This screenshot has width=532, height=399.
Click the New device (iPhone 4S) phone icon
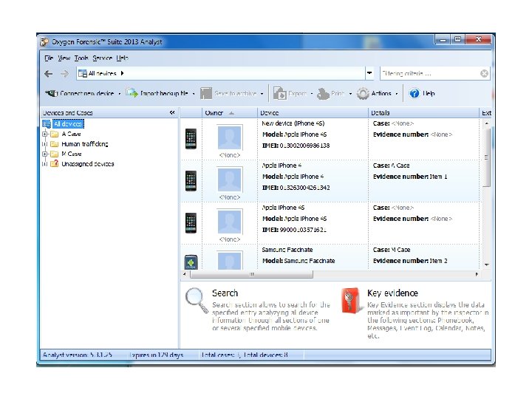[x=191, y=139]
